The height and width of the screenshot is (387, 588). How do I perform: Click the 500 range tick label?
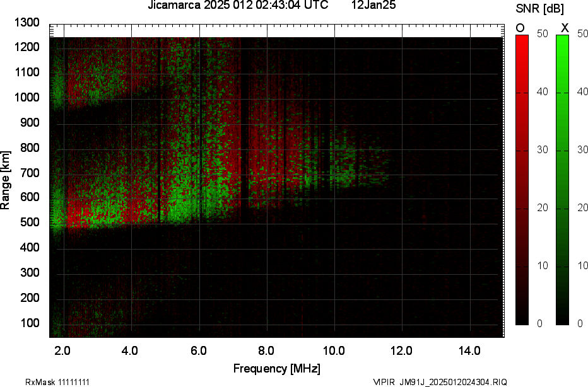click(30, 222)
